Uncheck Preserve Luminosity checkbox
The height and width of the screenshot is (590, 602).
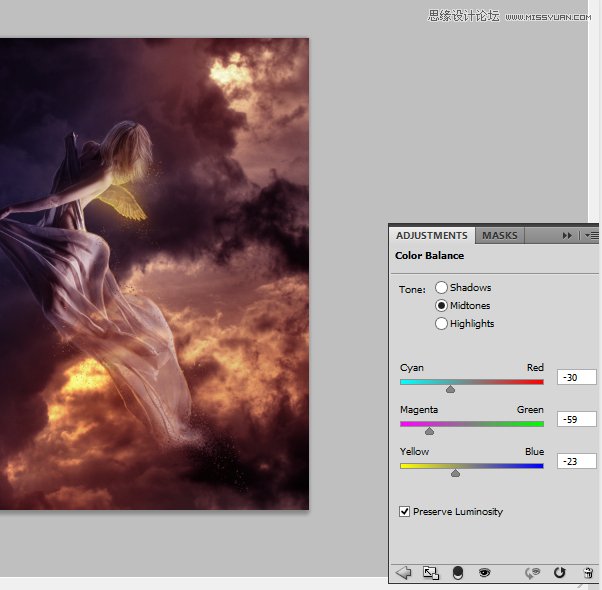(405, 512)
